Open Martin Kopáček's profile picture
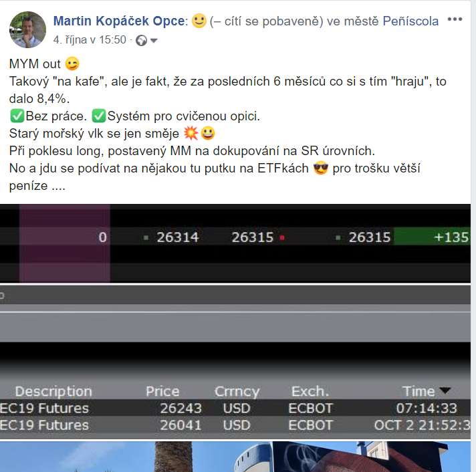 [27, 29]
